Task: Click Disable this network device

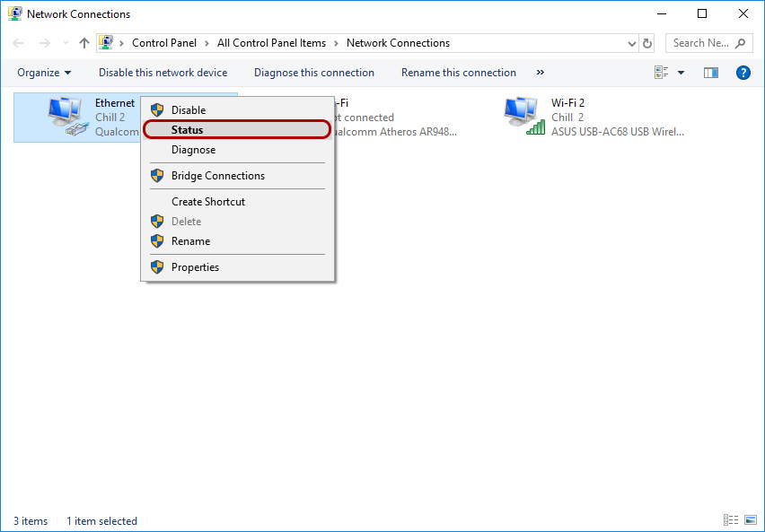Action: tap(163, 73)
